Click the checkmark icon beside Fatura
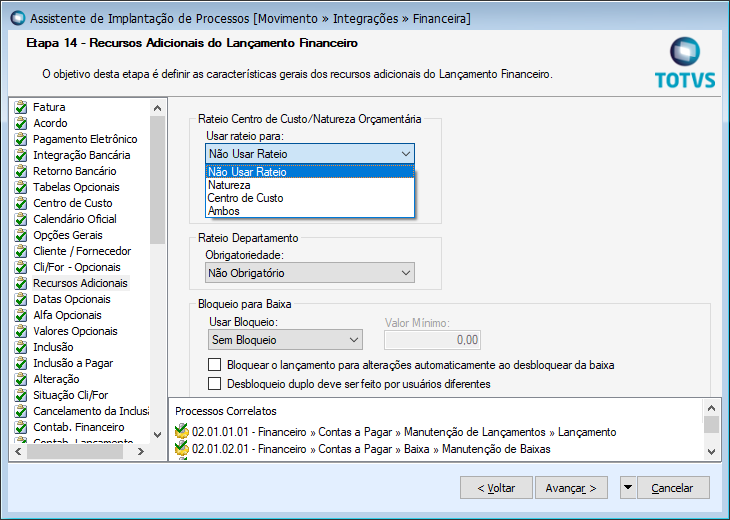 tap(20, 108)
